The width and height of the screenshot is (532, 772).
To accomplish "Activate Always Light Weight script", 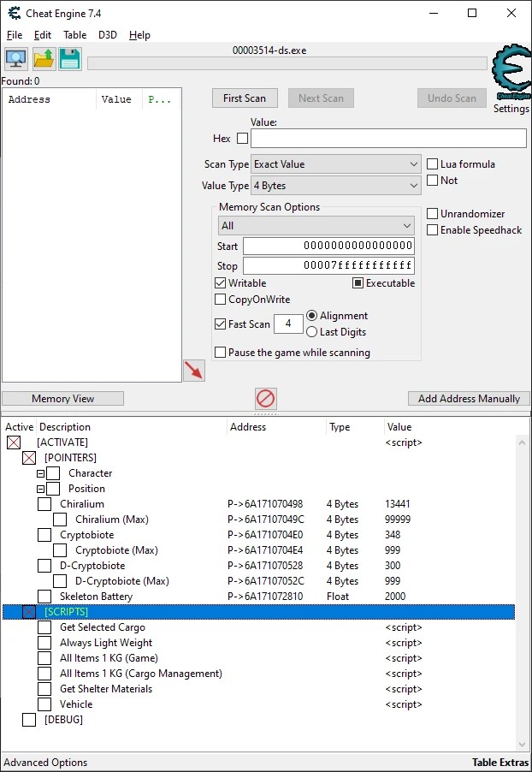I will [44, 643].
